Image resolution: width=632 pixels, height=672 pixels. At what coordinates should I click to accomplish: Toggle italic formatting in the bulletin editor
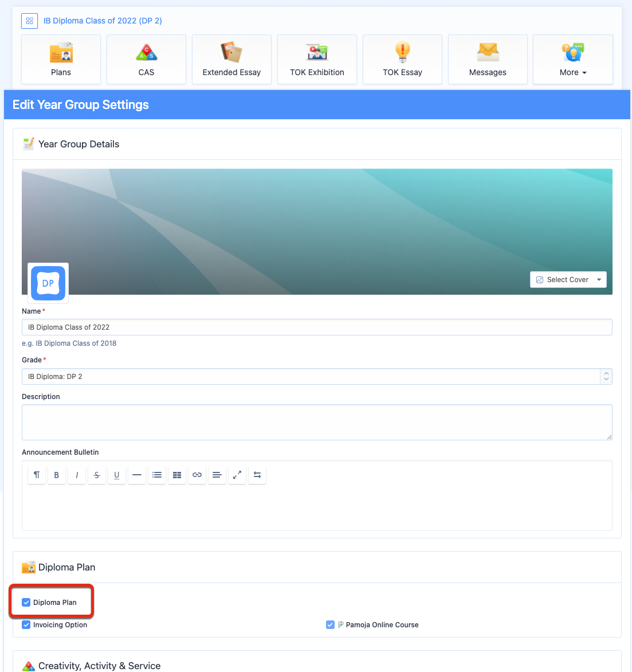(77, 475)
